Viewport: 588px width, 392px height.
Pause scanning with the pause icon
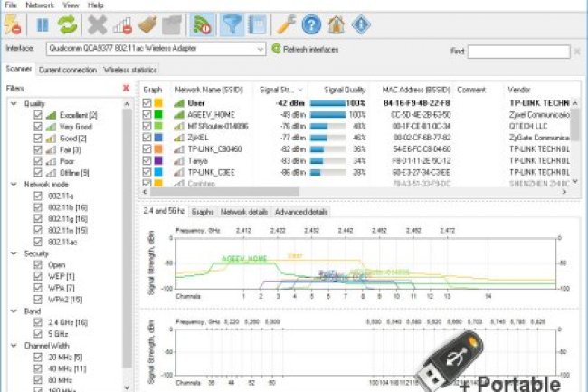click(x=43, y=25)
